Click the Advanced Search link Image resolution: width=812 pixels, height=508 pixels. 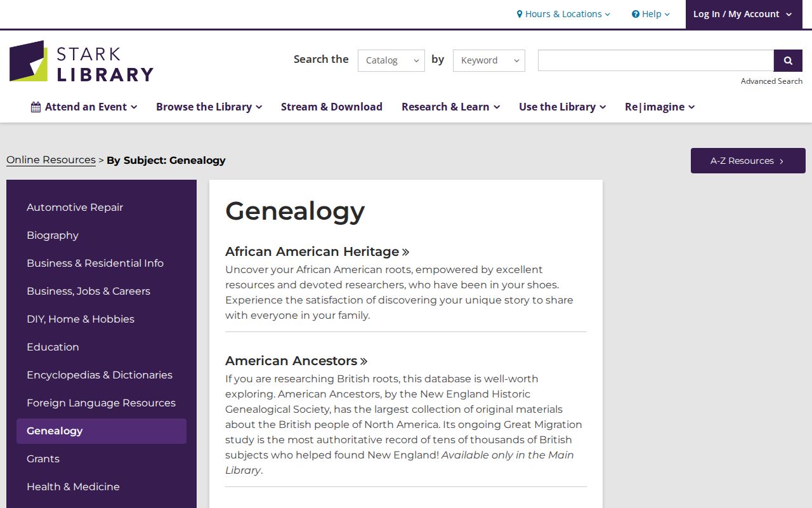click(771, 81)
